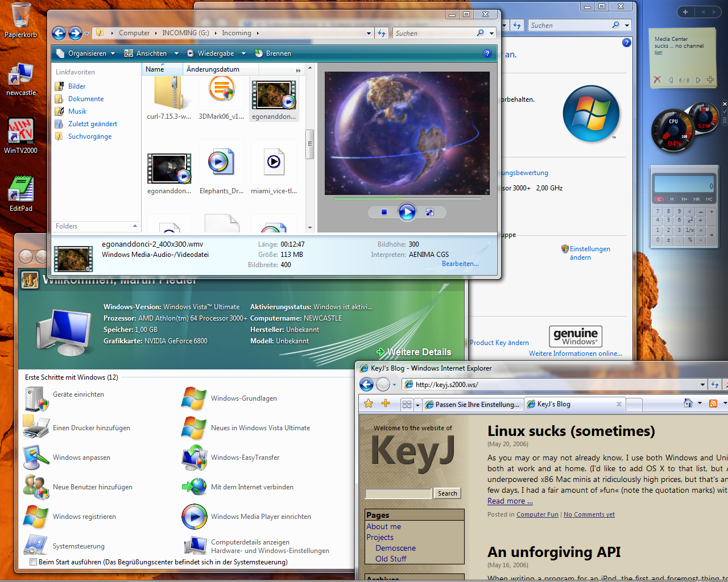
Task: Go forward in the Explorer window
Action: coord(75,34)
